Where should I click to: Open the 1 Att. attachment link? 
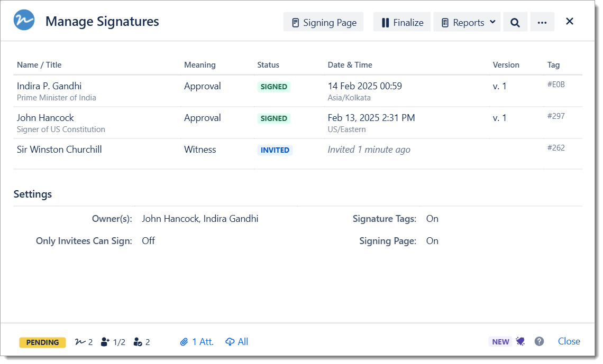pos(197,342)
